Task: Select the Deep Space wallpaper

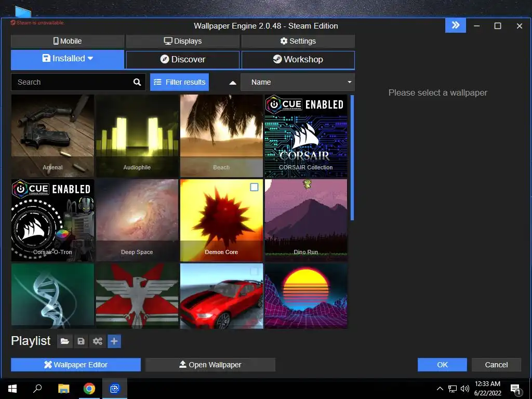Action: pyautogui.click(x=137, y=220)
